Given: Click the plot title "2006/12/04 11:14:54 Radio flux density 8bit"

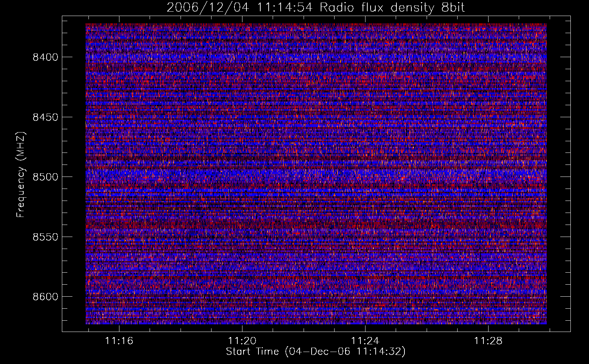Looking at the screenshot, I should [316, 7].
